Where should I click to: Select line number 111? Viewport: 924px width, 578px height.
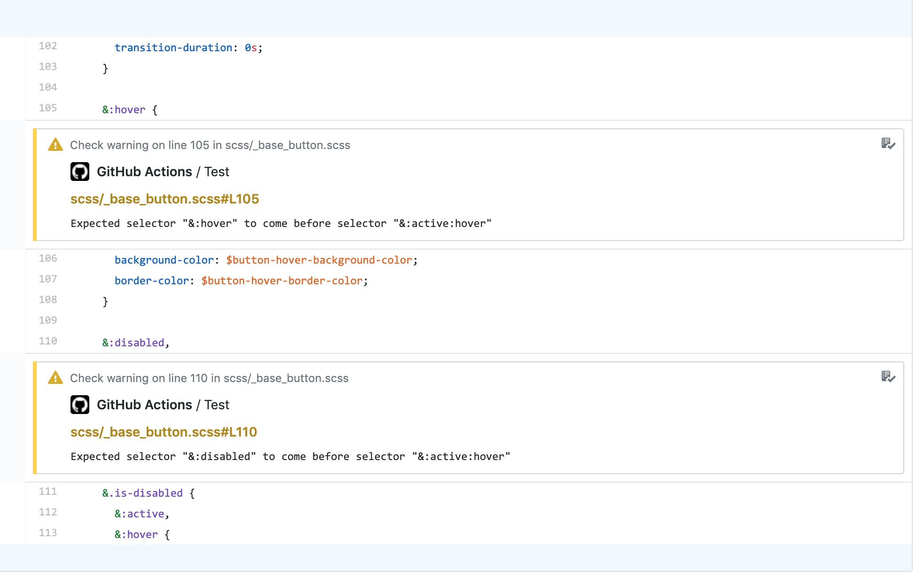pyautogui.click(x=48, y=492)
